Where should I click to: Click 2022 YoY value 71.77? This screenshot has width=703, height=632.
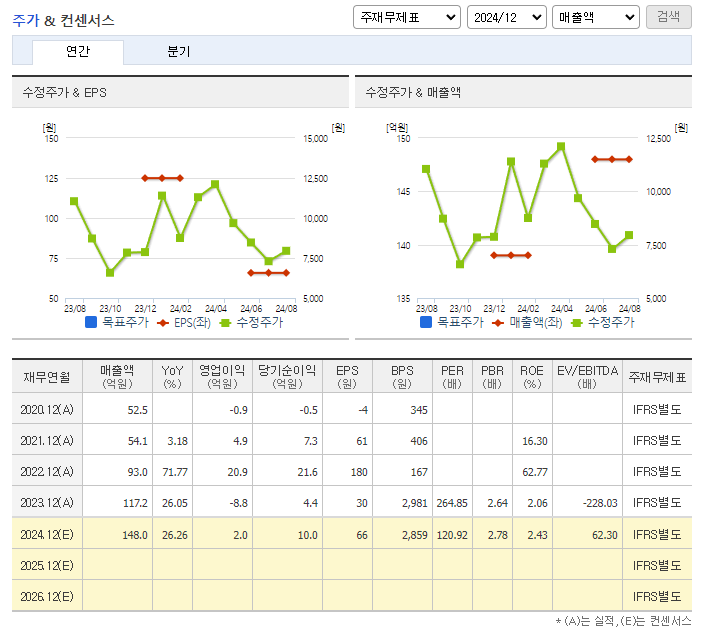(x=175, y=472)
